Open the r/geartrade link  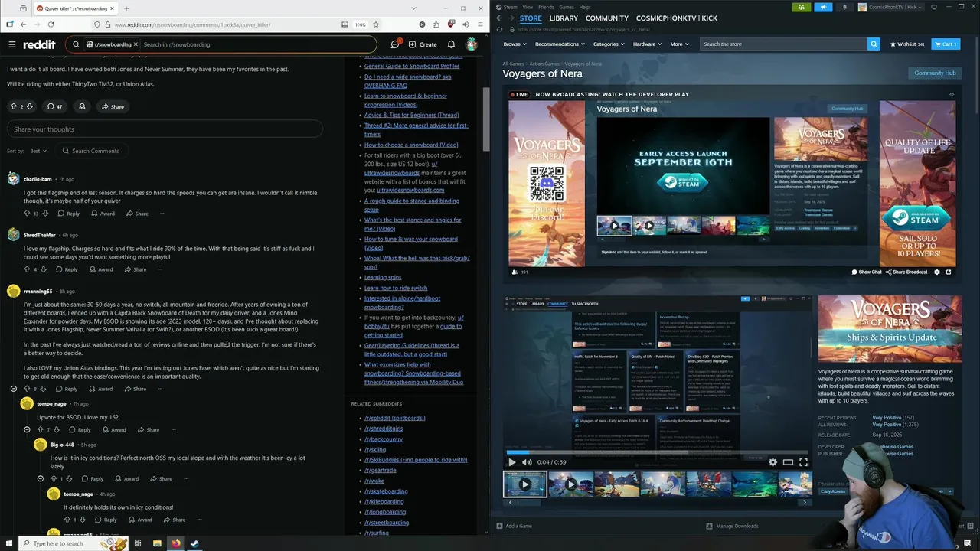tap(381, 471)
